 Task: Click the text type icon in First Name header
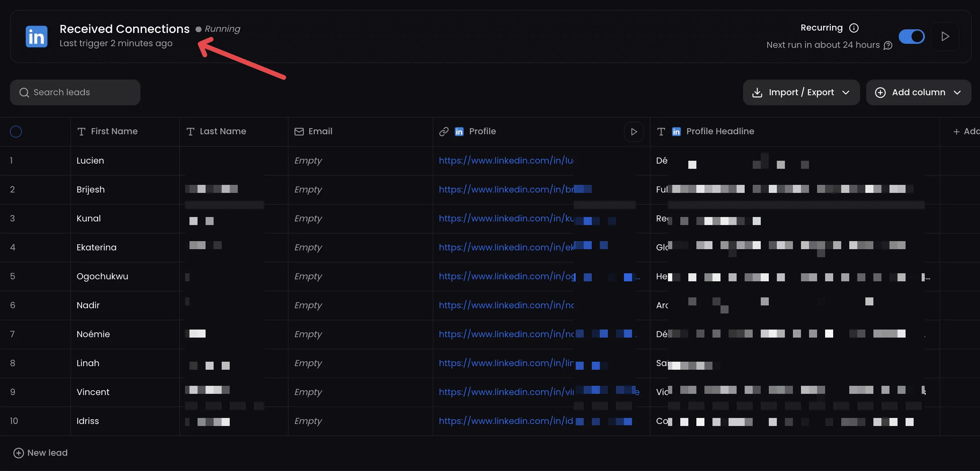coord(81,131)
